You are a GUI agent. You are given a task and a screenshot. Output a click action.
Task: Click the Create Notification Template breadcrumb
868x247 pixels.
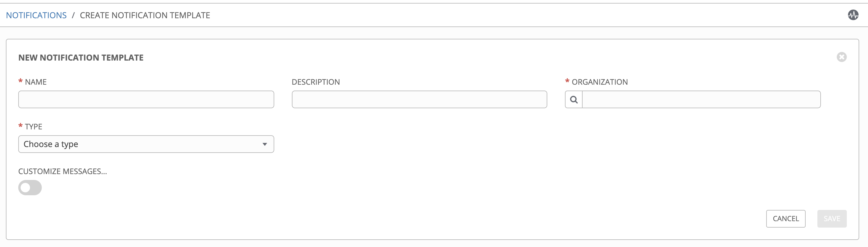pos(145,15)
